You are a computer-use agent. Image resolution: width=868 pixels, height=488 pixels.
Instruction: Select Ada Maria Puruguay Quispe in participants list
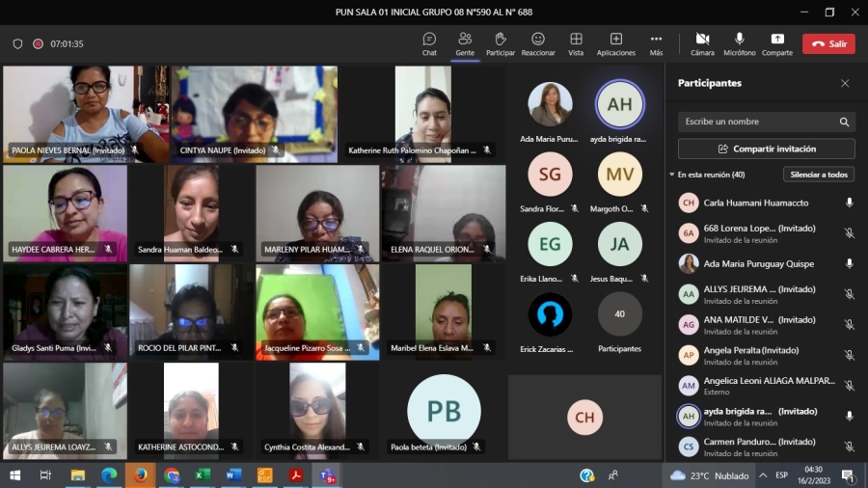(758, 263)
